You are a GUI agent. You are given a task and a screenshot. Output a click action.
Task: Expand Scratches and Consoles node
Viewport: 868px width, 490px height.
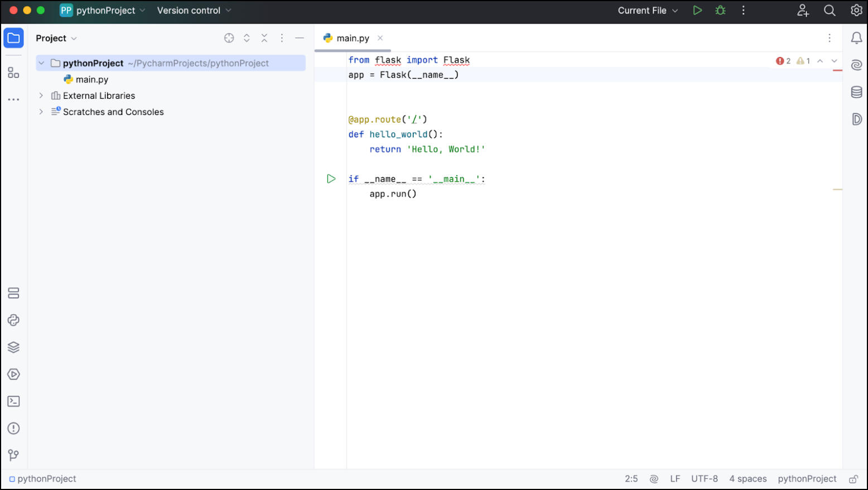tap(41, 112)
